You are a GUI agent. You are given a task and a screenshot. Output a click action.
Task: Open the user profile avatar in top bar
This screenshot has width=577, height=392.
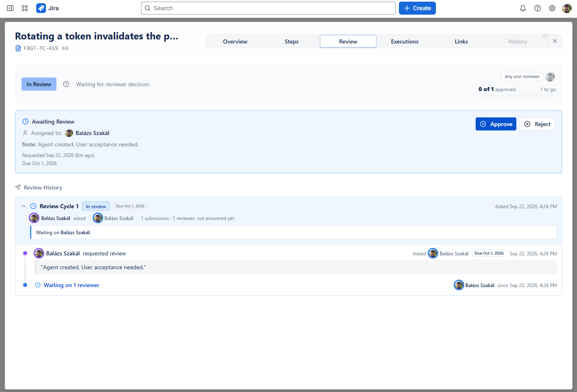(x=567, y=8)
